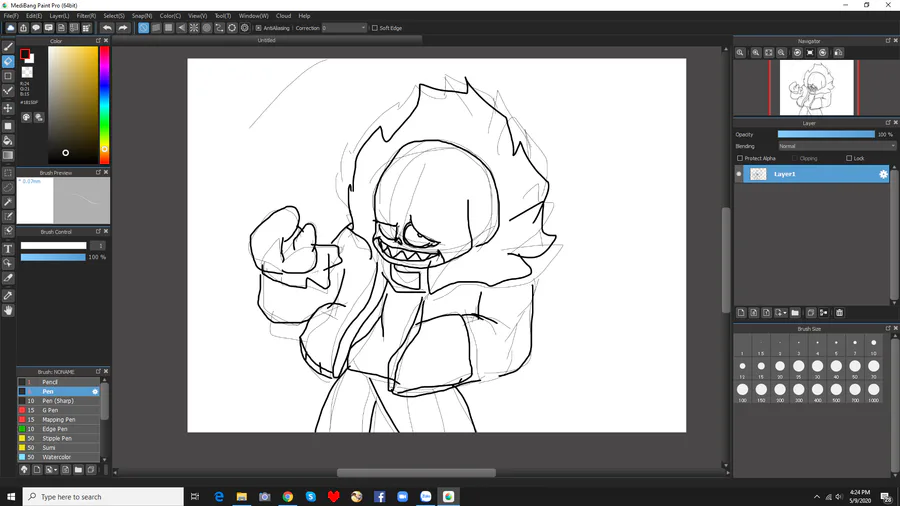This screenshot has width=900, height=506.
Task: Click the canvas horizontal scrollbar
Action: coord(416,473)
